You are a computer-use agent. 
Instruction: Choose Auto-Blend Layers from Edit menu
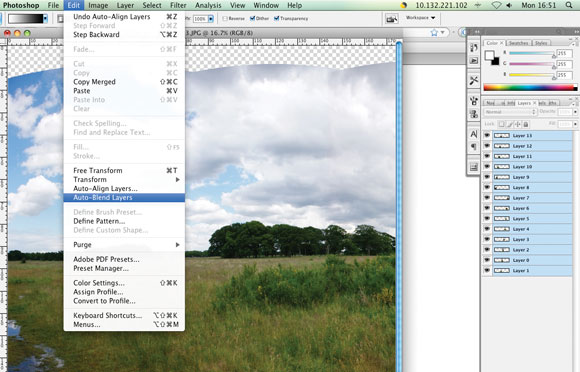[x=124, y=197]
